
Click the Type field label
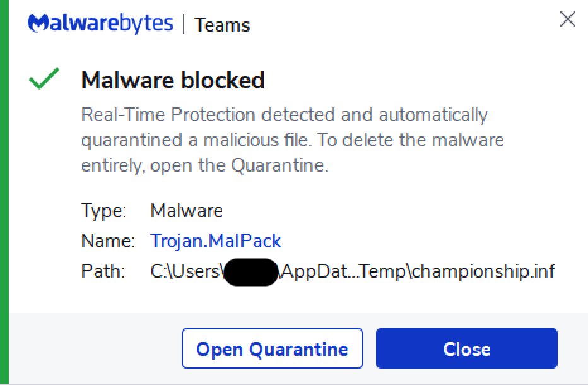[103, 210]
